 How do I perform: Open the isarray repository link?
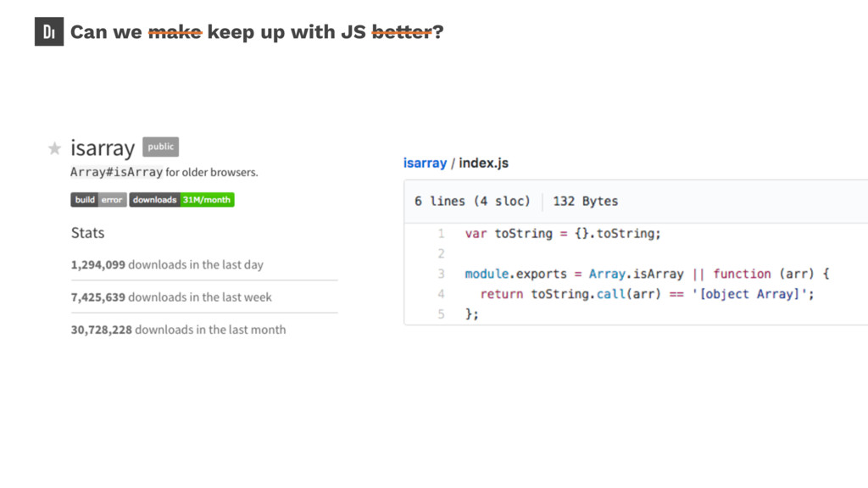click(425, 164)
